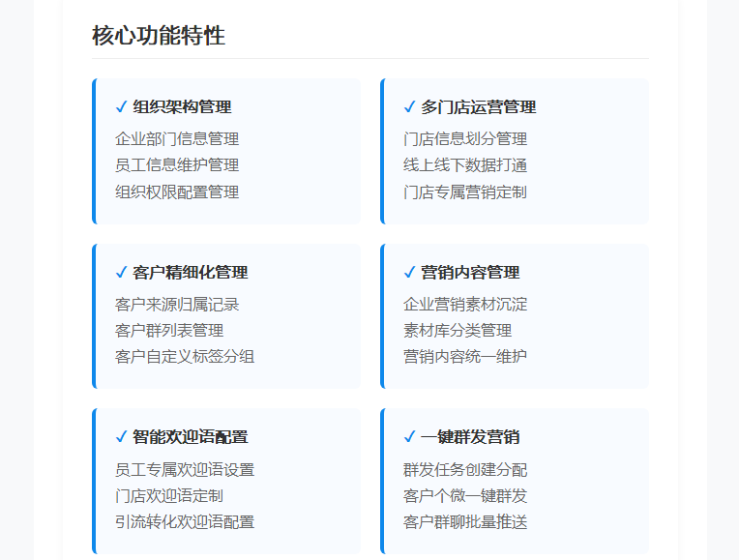Viewport: 739px width, 560px height.
Task: Select the line 门店专属营销定制
Action: point(465,192)
